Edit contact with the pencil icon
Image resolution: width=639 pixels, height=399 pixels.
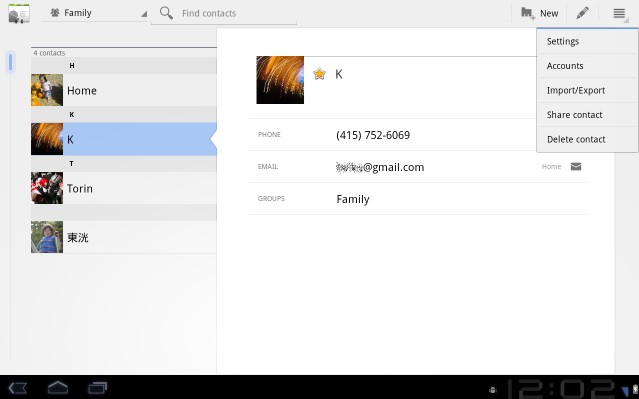click(x=582, y=13)
